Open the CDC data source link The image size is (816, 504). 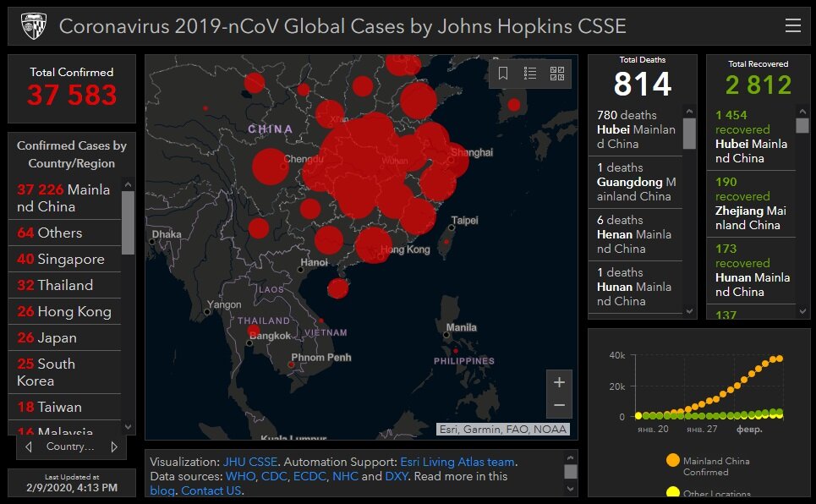point(274,476)
